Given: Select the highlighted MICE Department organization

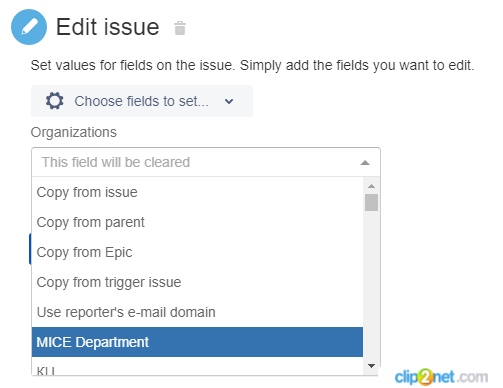Looking at the screenshot, I should pos(197,342).
